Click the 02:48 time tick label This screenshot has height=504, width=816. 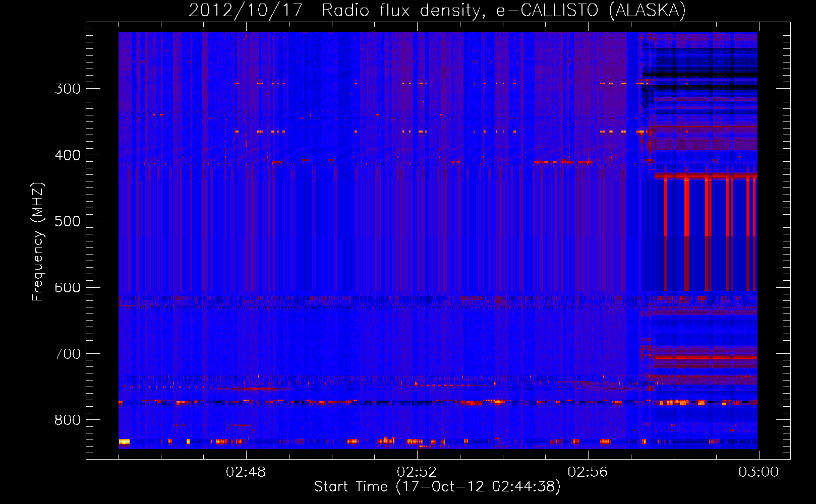pyautogui.click(x=246, y=472)
